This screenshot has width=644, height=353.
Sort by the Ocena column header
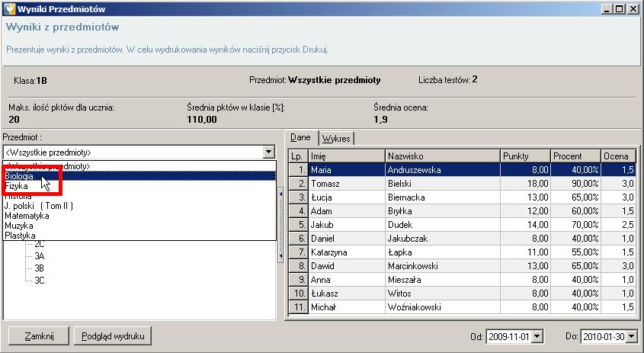[619, 156]
